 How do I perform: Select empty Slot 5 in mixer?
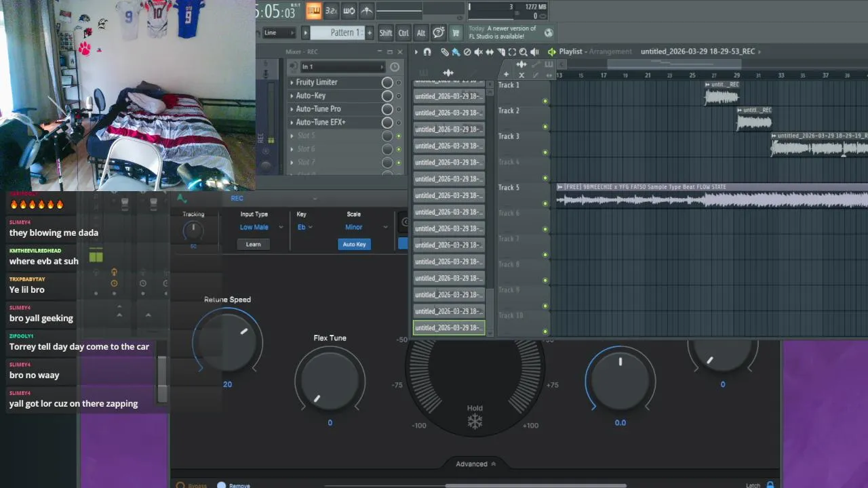[x=334, y=136]
